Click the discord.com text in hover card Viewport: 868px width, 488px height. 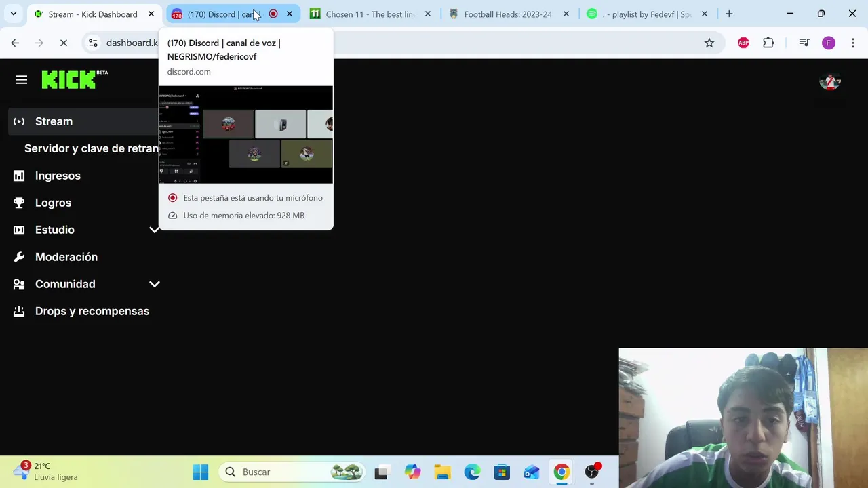coord(189,71)
